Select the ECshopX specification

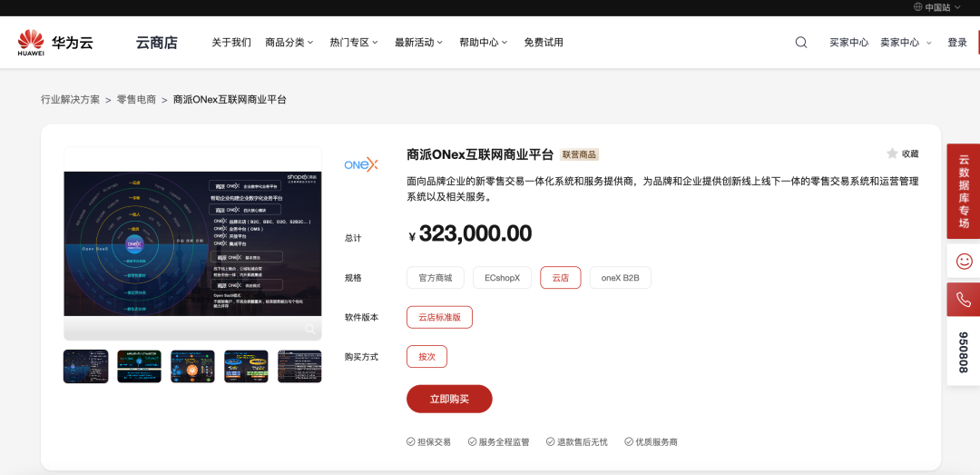tap(502, 278)
